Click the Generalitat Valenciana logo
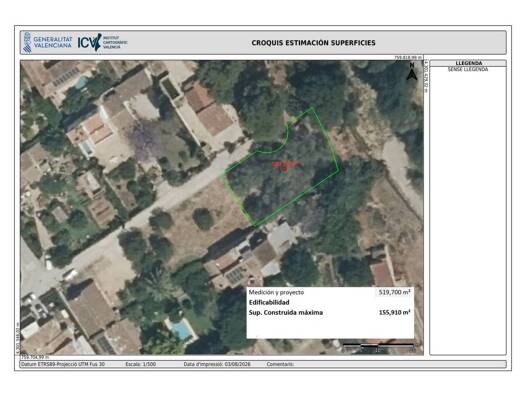 pos(47,43)
